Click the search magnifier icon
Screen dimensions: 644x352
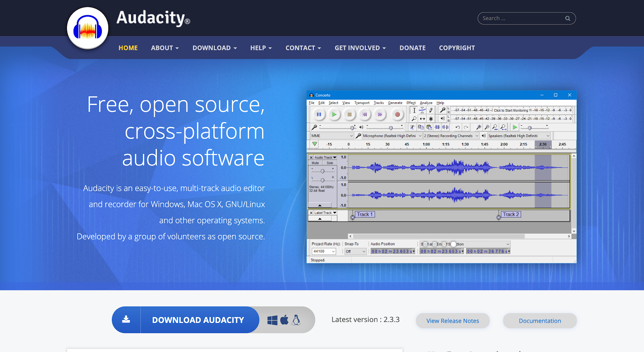[x=568, y=19]
